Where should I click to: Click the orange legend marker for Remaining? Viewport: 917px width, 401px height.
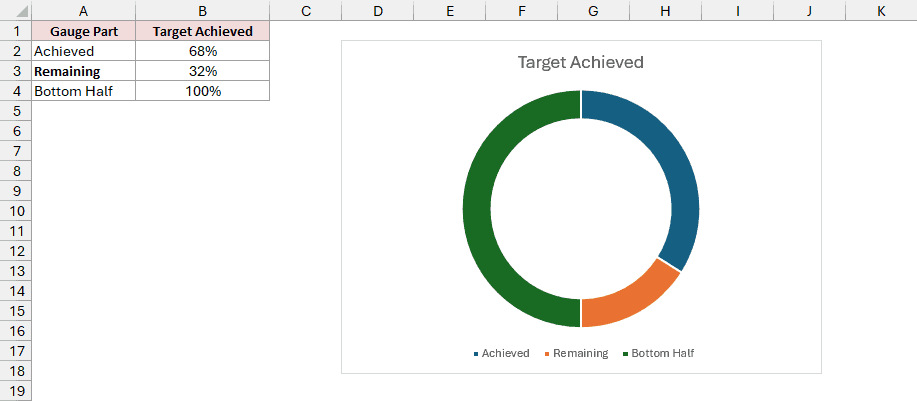(x=547, y=354)
